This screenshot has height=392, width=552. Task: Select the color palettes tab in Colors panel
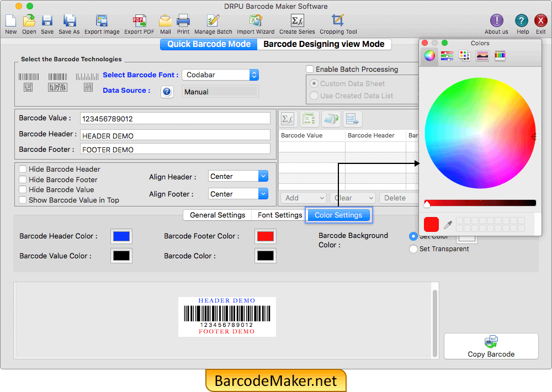pos(464,56)
